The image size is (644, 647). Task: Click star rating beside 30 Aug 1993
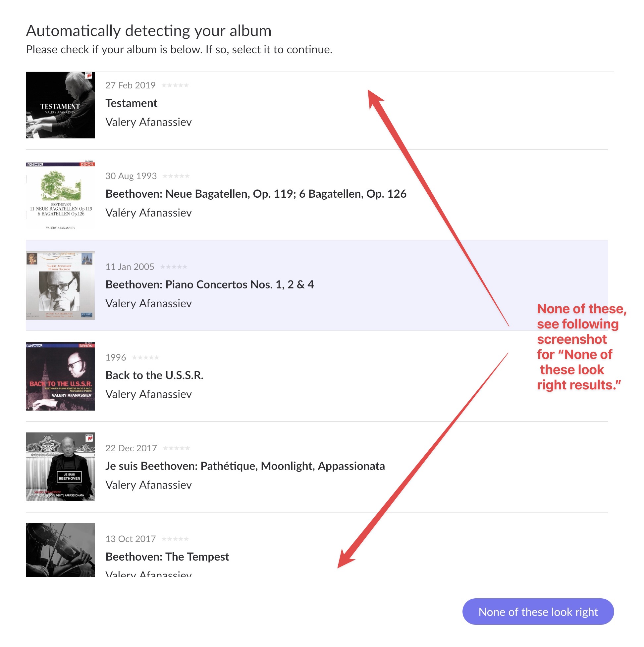(176, 176)
